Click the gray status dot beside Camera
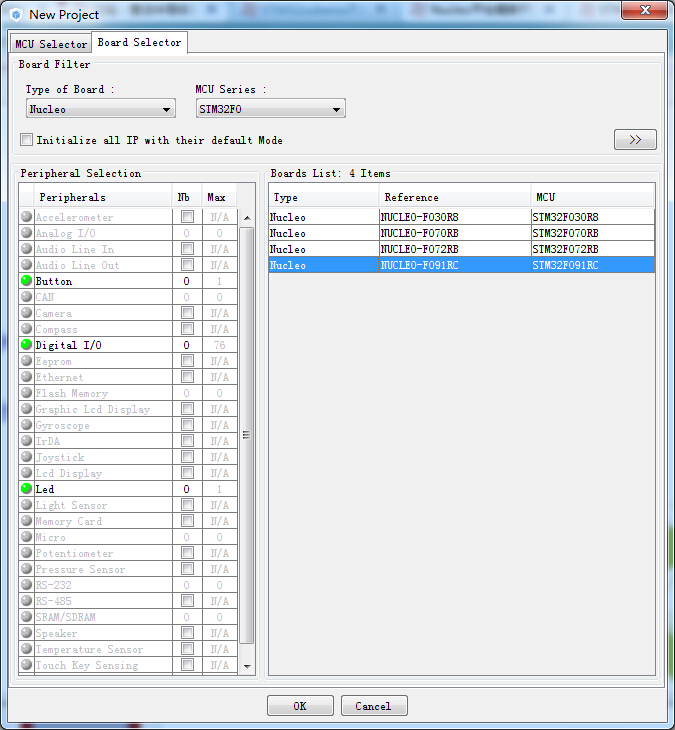Screen dimensions: 675x730 click(27, 312)
